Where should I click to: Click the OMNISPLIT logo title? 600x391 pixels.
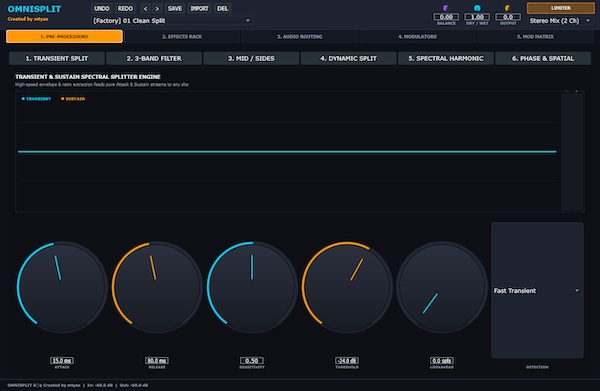coord(34,9)
